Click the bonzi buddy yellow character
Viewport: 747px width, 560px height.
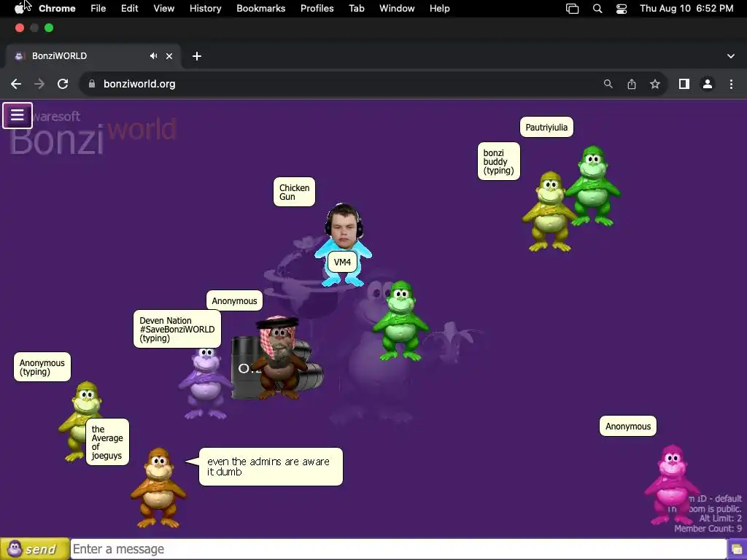click(x=549, y=211)
